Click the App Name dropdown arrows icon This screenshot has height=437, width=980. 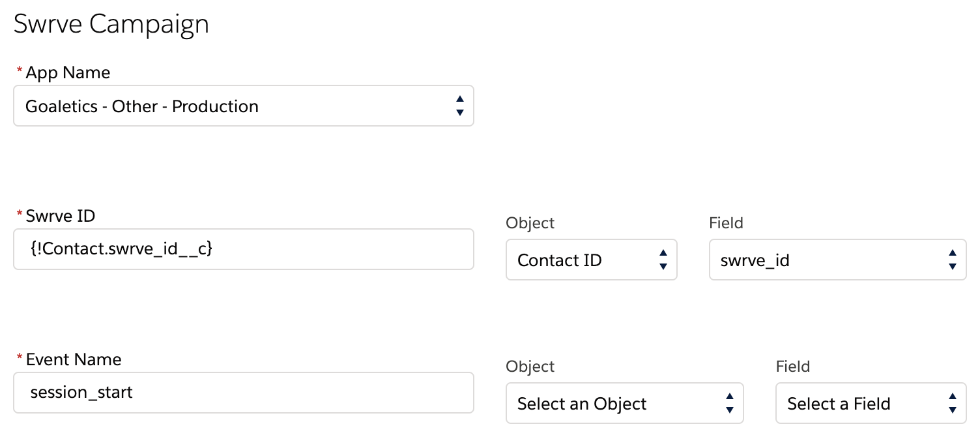[460, 106]
